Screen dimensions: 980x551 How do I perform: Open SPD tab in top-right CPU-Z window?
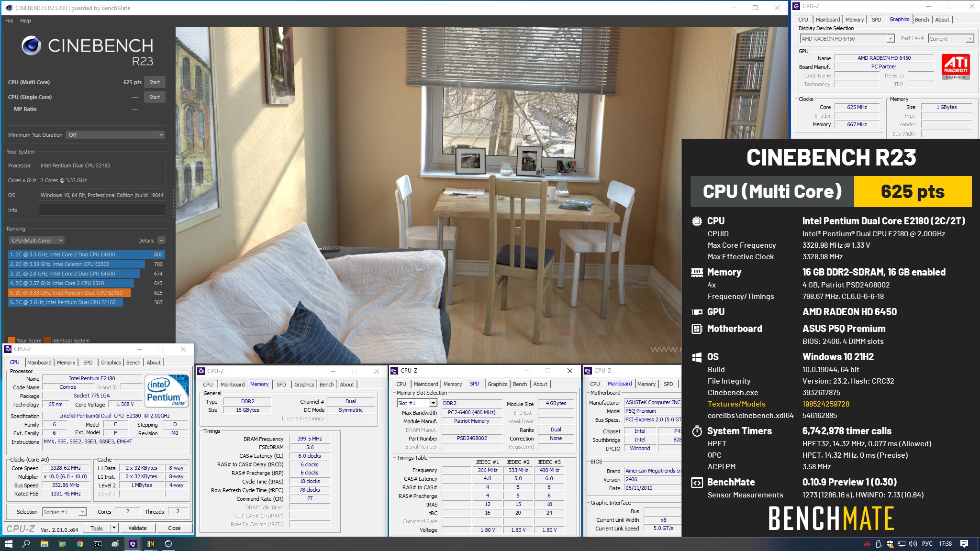[x=876, y=20]
